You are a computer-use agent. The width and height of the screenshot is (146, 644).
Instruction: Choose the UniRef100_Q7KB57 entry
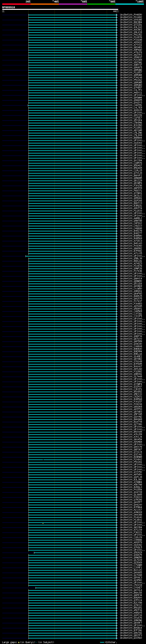[x=131, y=87]
